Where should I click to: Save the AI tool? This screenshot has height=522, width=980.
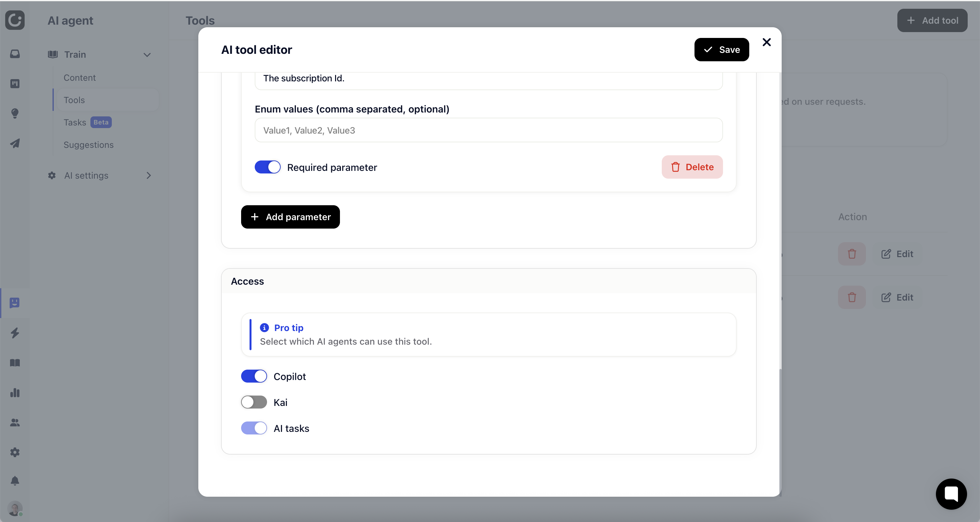pyautogui.click(x=721, y=50)
